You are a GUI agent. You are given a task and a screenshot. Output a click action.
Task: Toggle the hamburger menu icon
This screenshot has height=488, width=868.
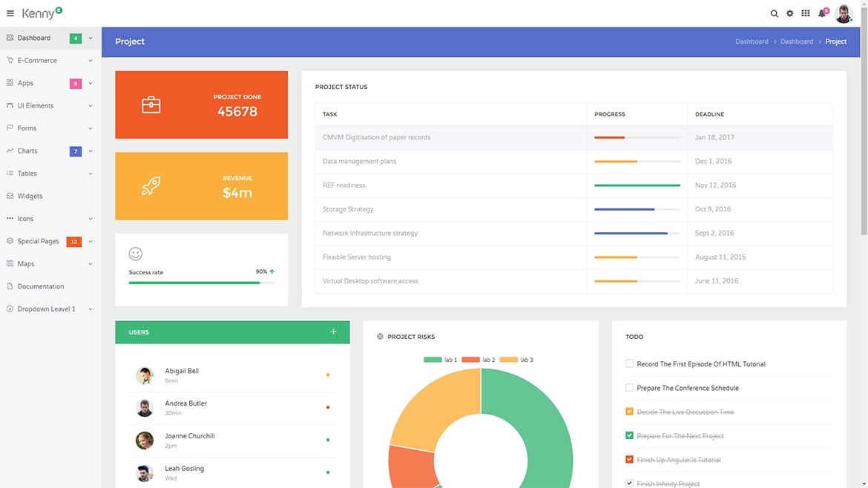[x=10, y=13]
